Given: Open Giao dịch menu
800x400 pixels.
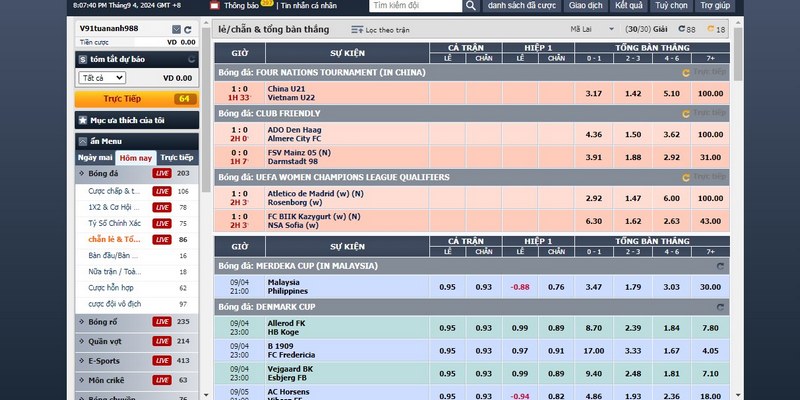Looking at the screenshot, I should [586, 6].
